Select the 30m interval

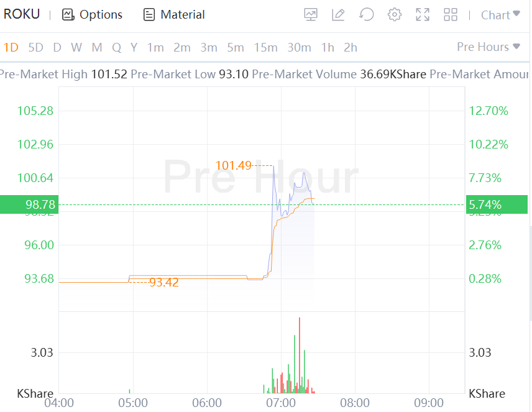point(299,47)
